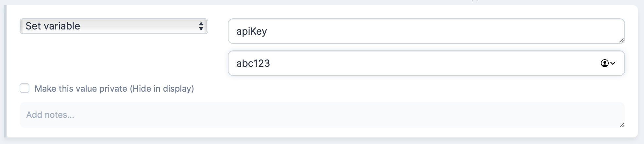The height and width of the screenshot is (144, 644).
Task: Enable the Make this value private checkbox
Action: pos(25,88)
